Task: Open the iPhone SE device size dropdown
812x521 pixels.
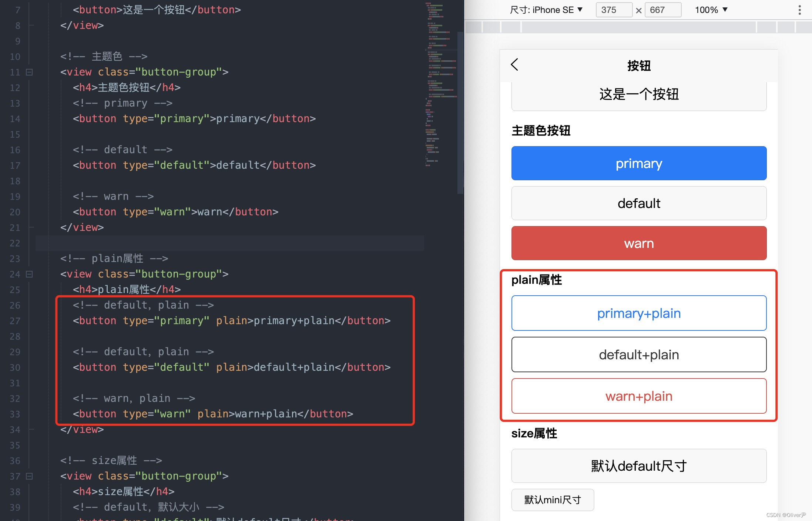Action: 546,10
